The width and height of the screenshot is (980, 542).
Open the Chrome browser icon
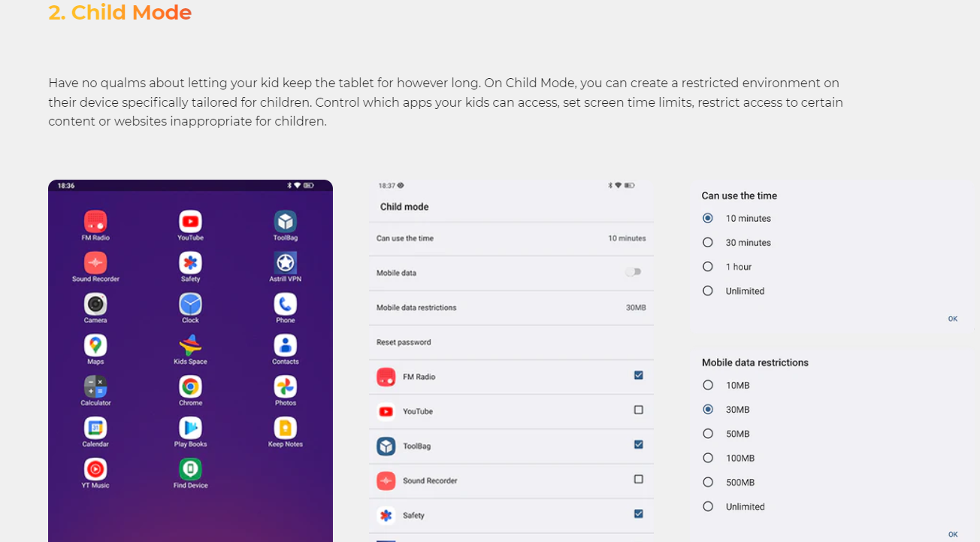190,387
